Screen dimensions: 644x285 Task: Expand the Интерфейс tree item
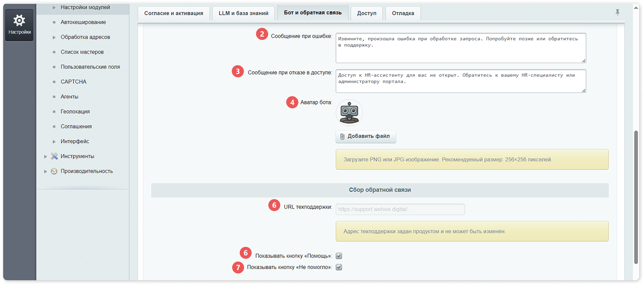[54, 142]
